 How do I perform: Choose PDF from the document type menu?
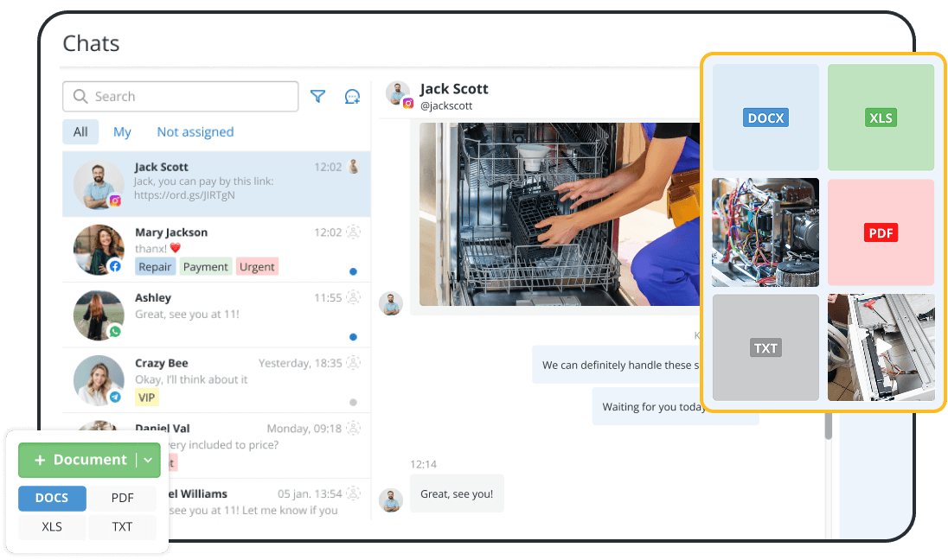coord(122,498)
